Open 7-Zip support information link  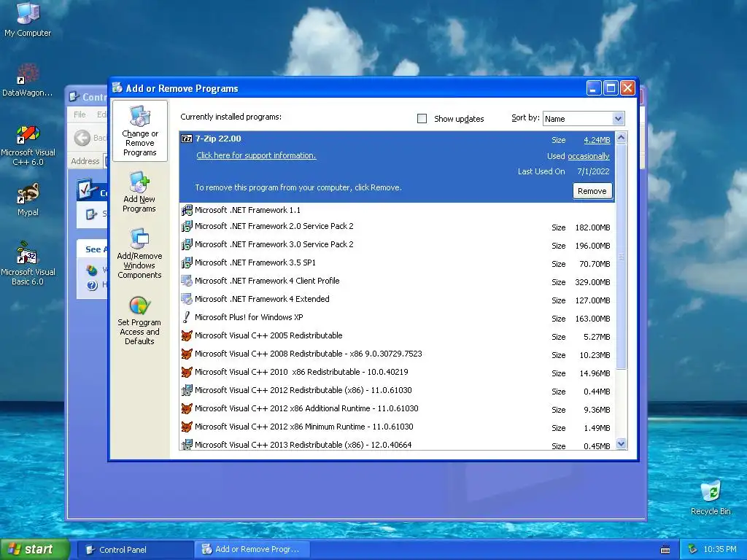[x=256, y=155]
